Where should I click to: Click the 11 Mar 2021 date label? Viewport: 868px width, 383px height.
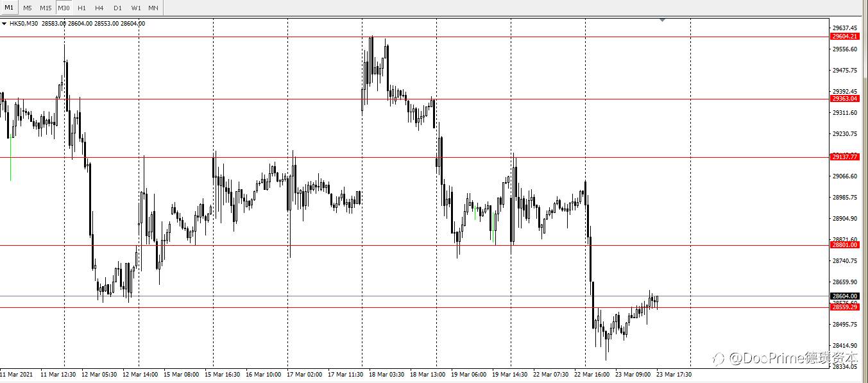click(17, 374)
